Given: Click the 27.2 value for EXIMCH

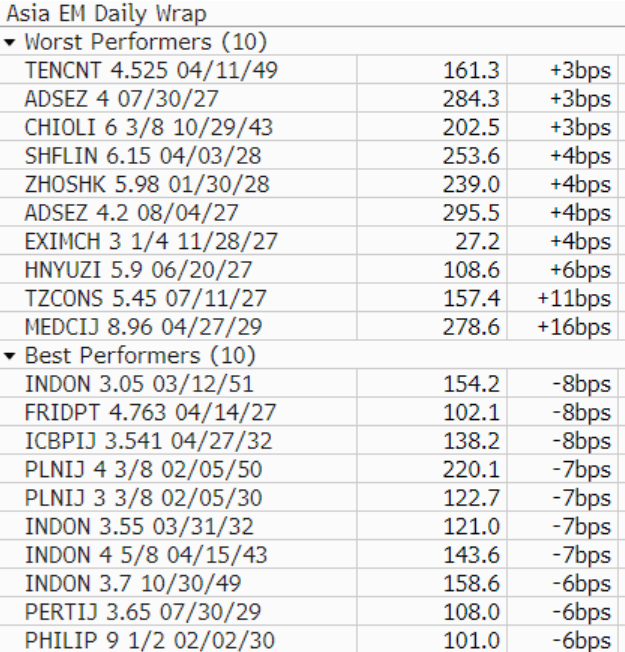Looking at the screenshot, I should point(477,241).
